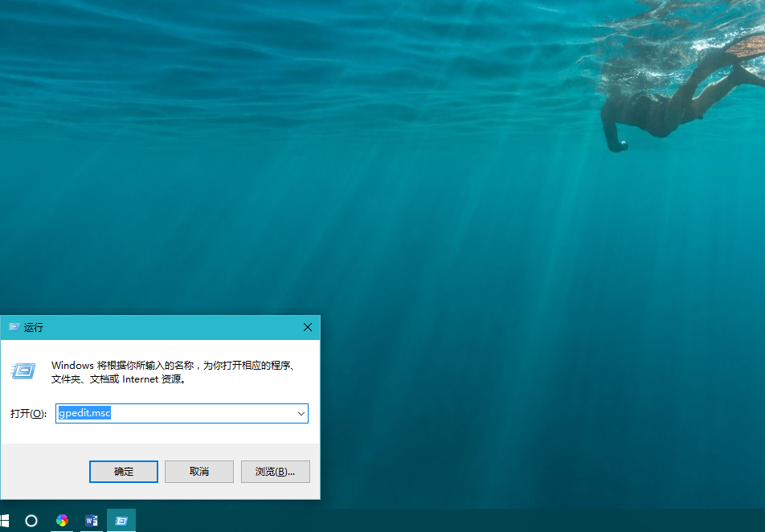Click the large Run icon beside description
Screen dimensions: 765x532
pyautogui.click(x=23, y=370)
